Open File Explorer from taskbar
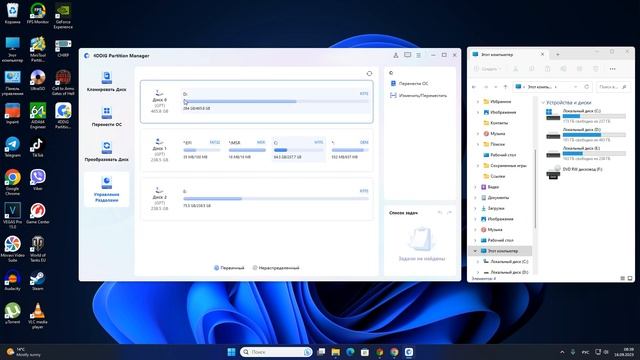 (336, 352)
